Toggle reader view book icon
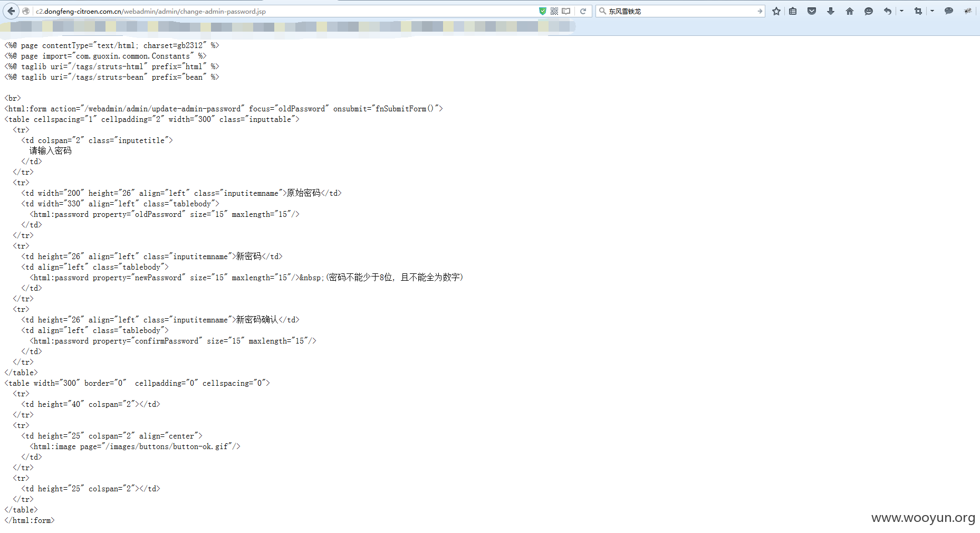Screen dimensions: 980x533 pyautogui.click(x=566, y=11)
